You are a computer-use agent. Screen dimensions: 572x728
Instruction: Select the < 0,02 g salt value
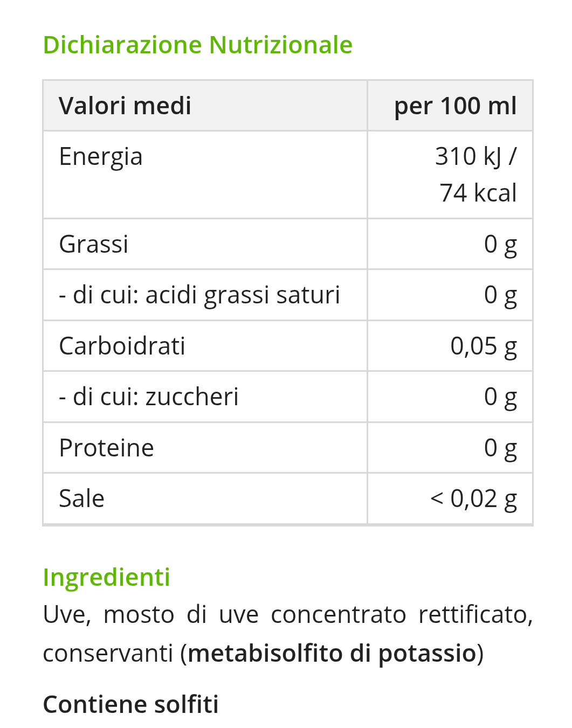(474, 498)
